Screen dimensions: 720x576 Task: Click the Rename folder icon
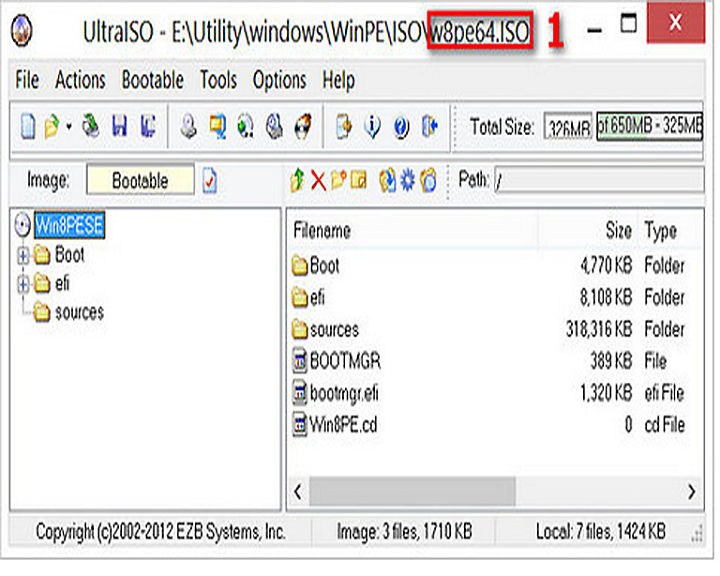pyautogui.click(x=359, y=180)
